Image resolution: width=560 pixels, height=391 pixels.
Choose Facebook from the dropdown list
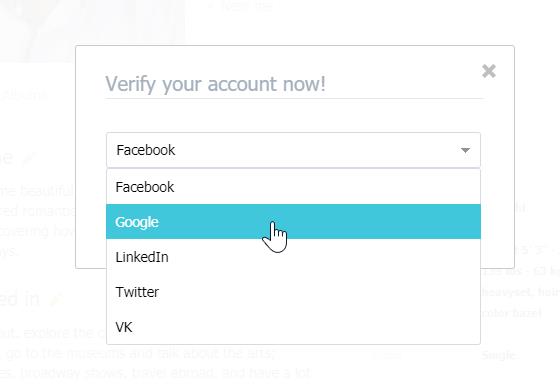click(293, 187)
